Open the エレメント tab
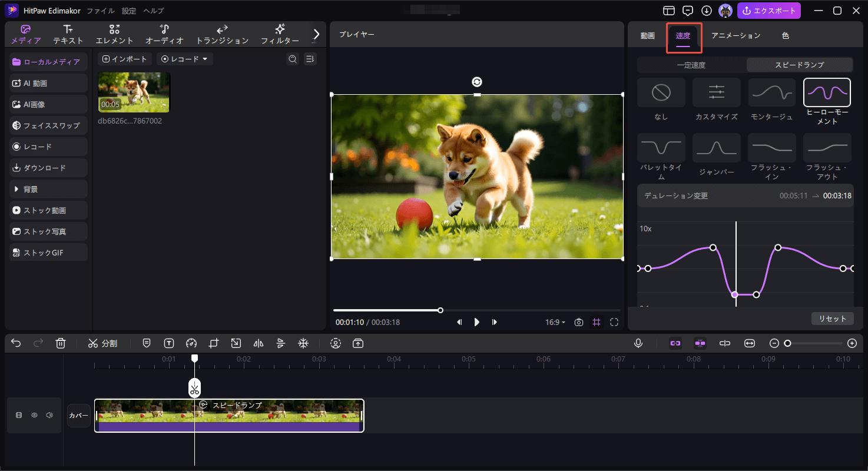Viewport: 868px width, 471px height. coord(115,35)
